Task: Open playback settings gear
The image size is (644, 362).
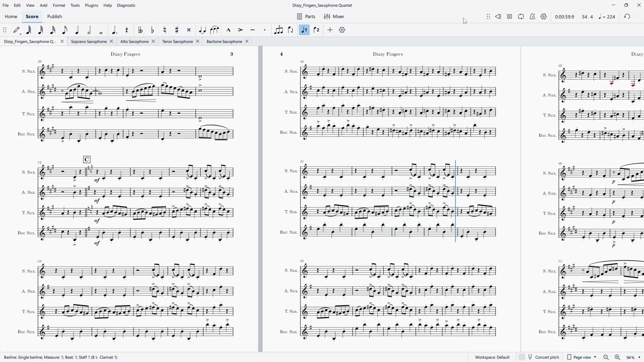Action: 544,17
